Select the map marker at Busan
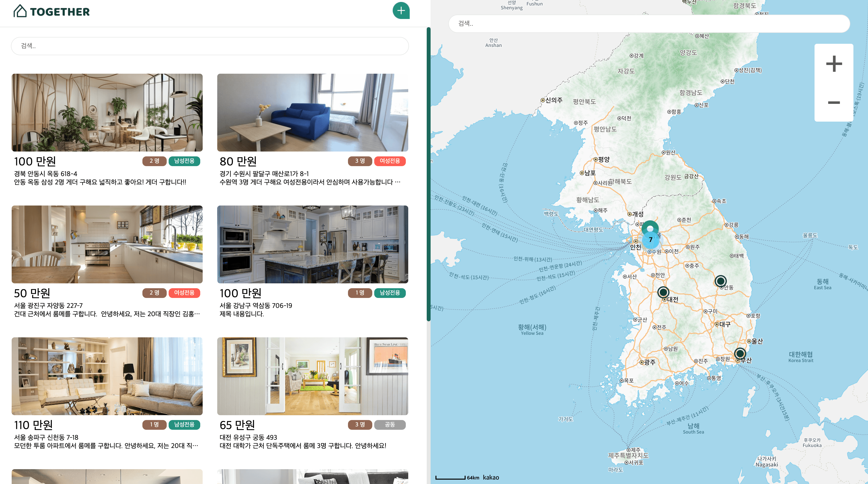 [x=740, y=353]
